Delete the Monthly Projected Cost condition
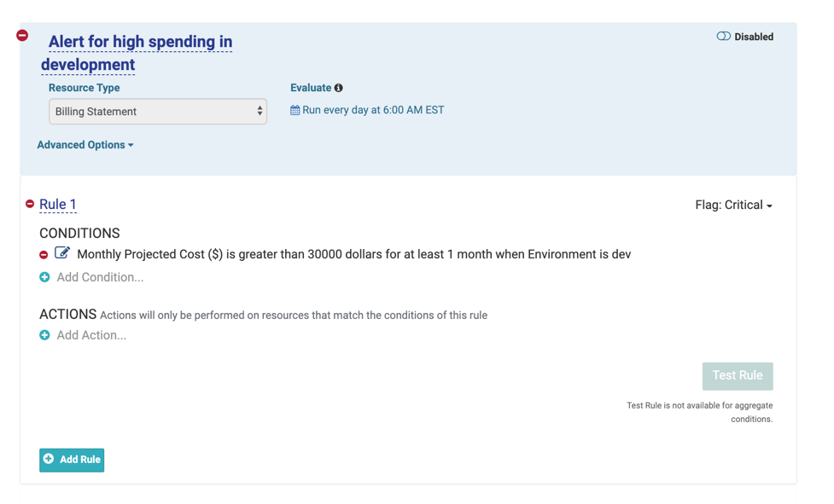 44,255
